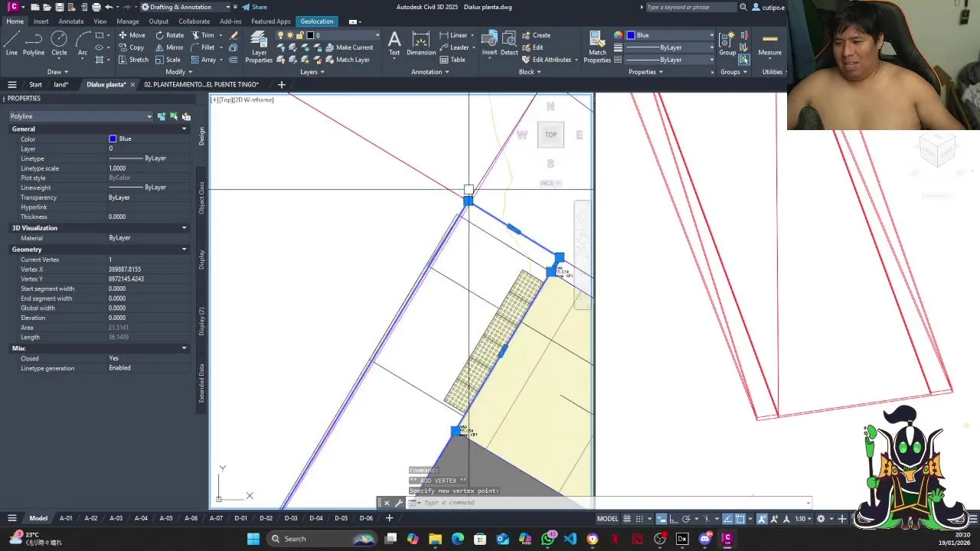Open the land* drawing tab
This screenshot has width=980, height=551.
61,84
